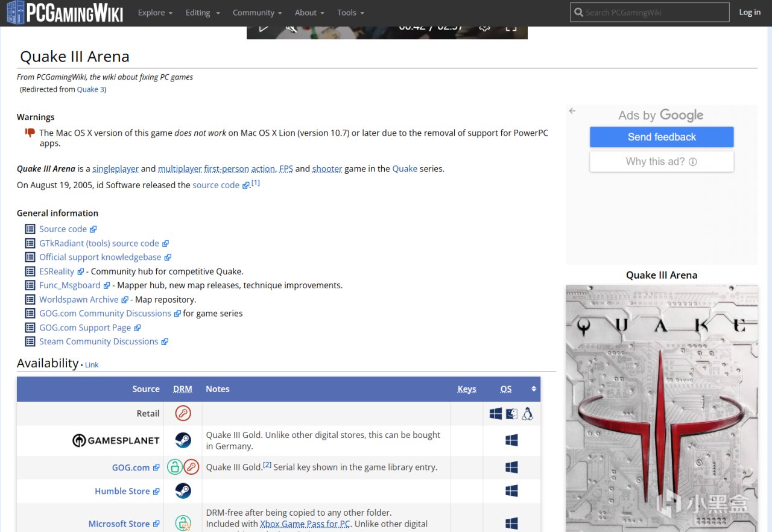Click the mute speaker icon in the video player
This screenshot has width=772, height=532.
[x=291, y=28]
